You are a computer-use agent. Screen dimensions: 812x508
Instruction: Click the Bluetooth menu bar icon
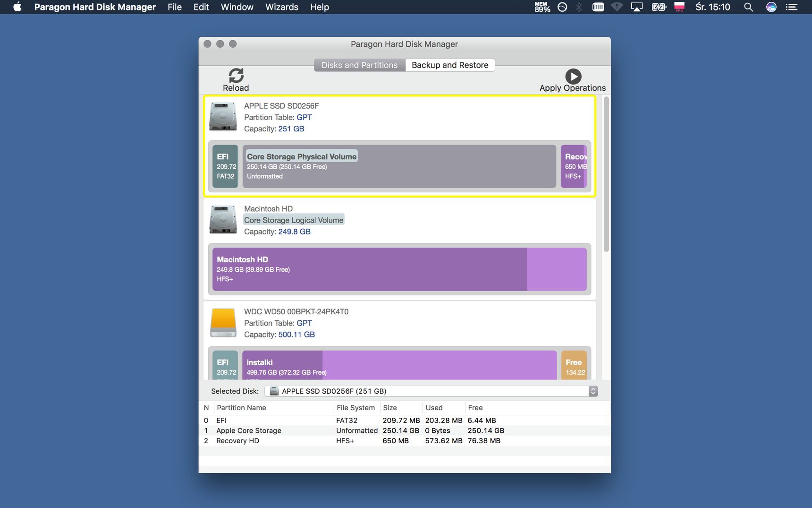click(579, 7)
